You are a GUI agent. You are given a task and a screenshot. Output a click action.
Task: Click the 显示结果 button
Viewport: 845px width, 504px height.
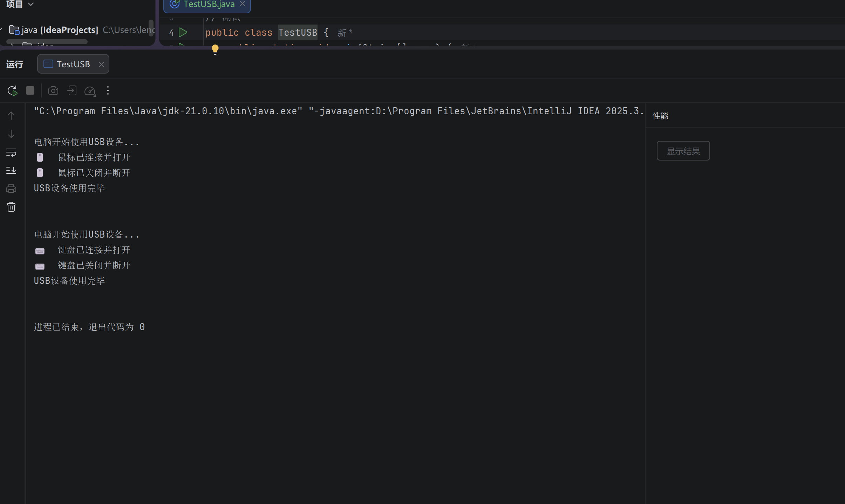[x=683, y=151]
